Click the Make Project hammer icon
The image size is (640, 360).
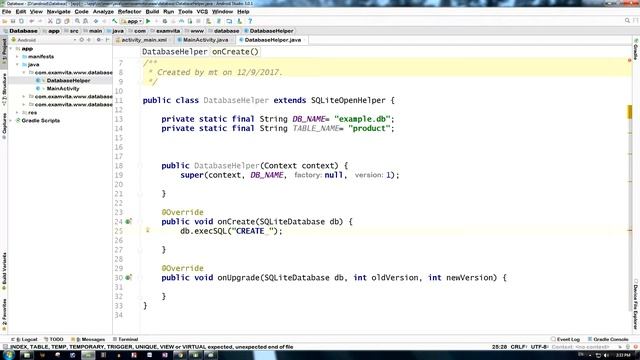(x=115, y=21)
